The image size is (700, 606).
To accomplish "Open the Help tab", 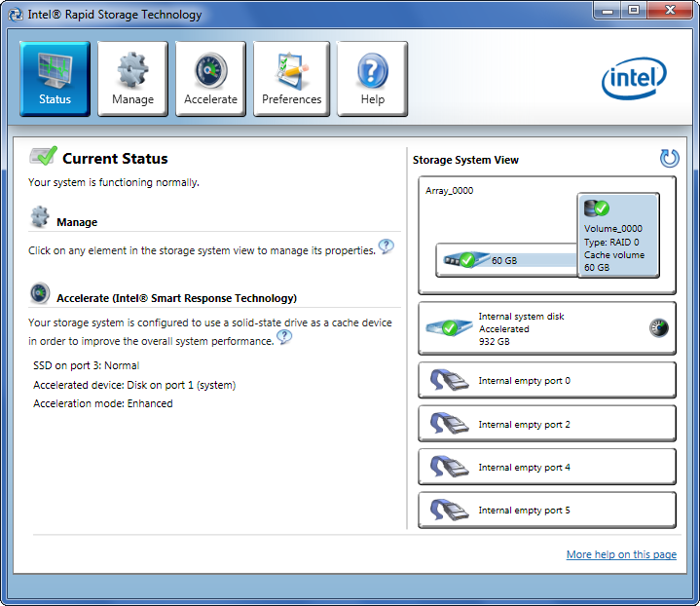I will click(372, 79).
